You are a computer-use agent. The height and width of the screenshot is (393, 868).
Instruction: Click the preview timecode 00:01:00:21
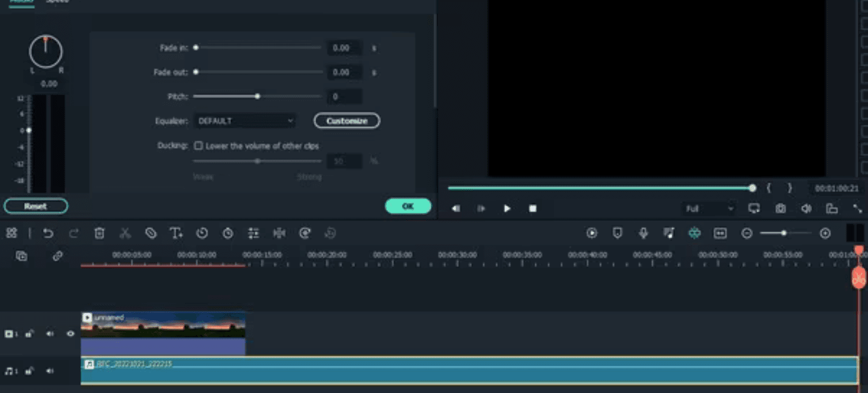(x=837, y=188)
